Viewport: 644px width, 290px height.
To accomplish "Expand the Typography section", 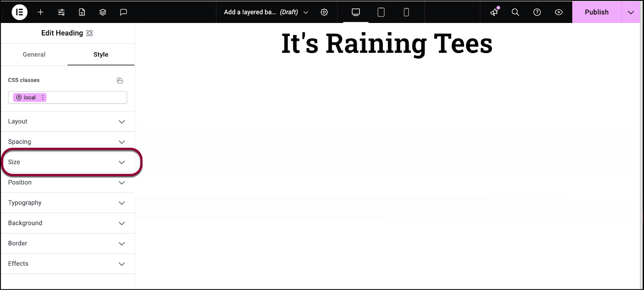I will [68, 203].
